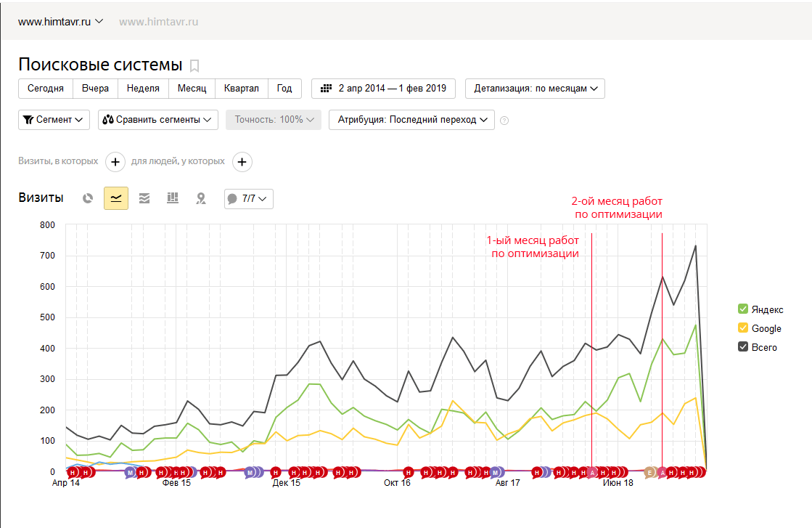Select the Квартал period tab
This screenshot has height=528, width=812.
(x=242, y=89)
